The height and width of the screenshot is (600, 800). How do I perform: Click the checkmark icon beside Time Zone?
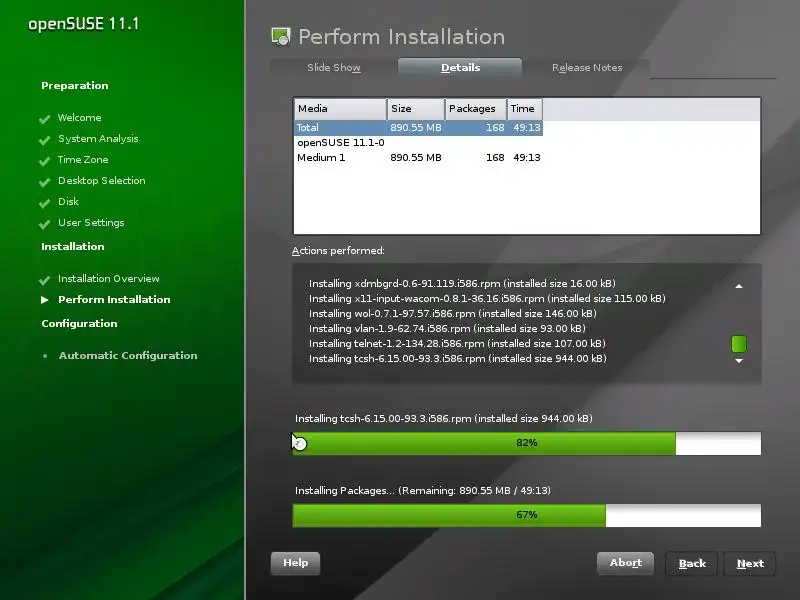44,161
